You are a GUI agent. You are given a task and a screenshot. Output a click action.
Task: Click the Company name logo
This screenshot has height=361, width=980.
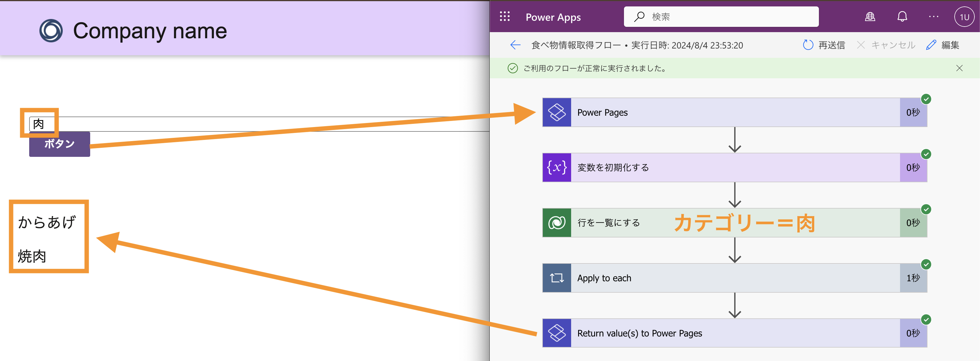point(51,30)
